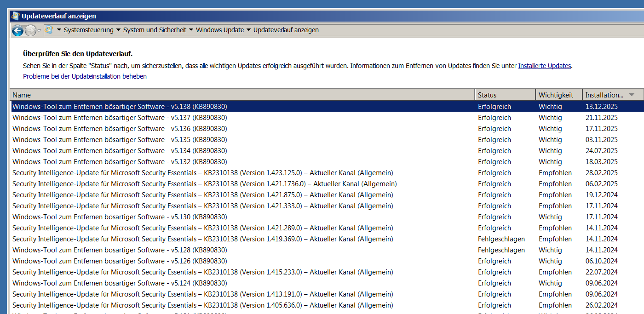Select Security Intelligence Version 1.413.191.0 row
The width and height of the screenshot is (644, 314).
click(327, 294)
